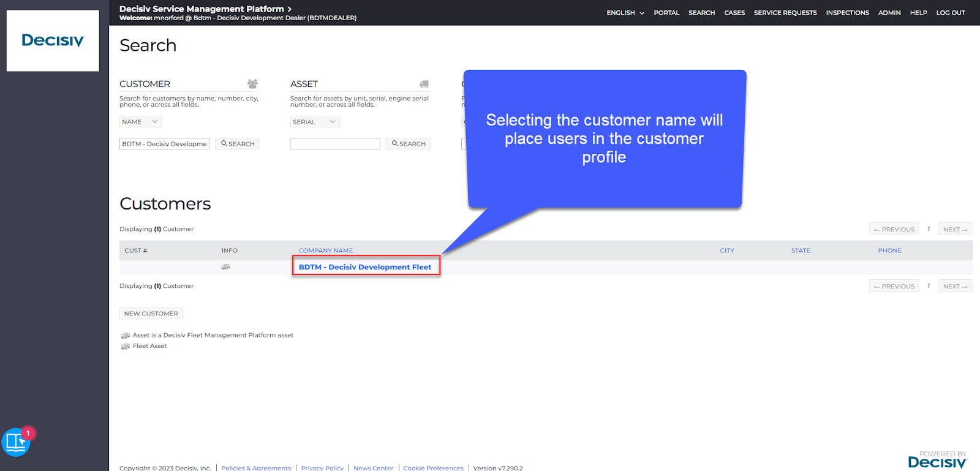The height and width of the screenshot is (471, 980).
Task: Open SERVICE REQUESTS in navigation
Action: (x=785, y=13)
